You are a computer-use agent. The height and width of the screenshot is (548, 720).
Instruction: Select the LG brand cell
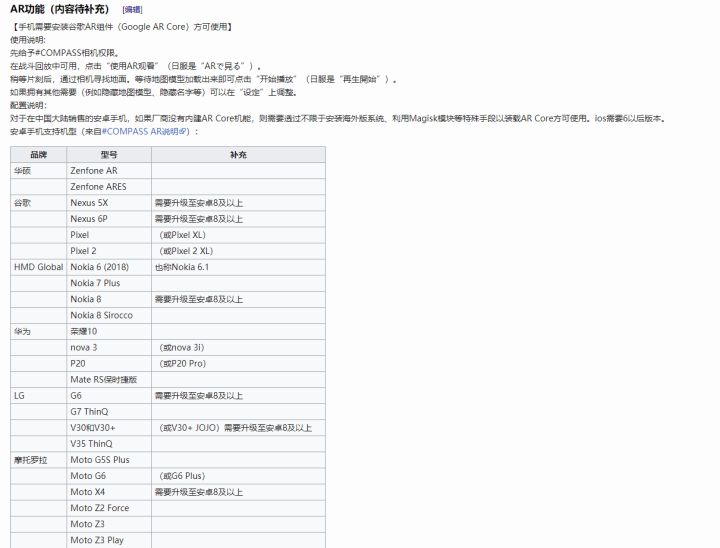click(39, 396)
